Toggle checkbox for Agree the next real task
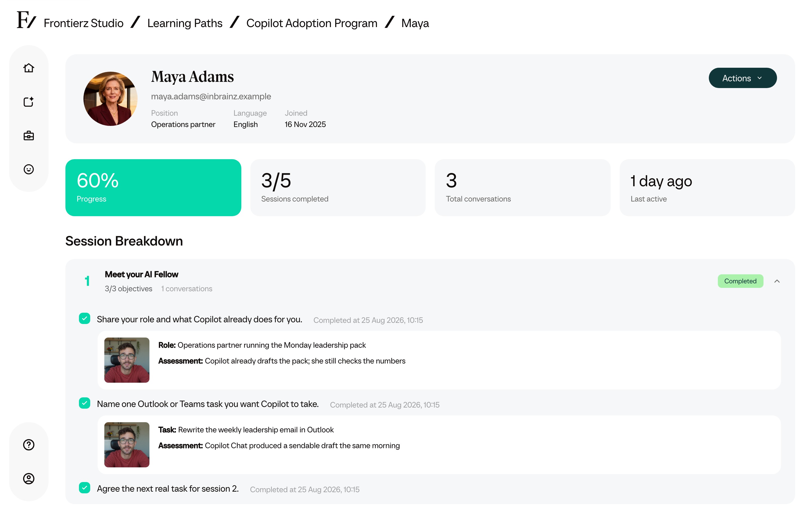This screenshot has height=508, width=812. [85, 487]
